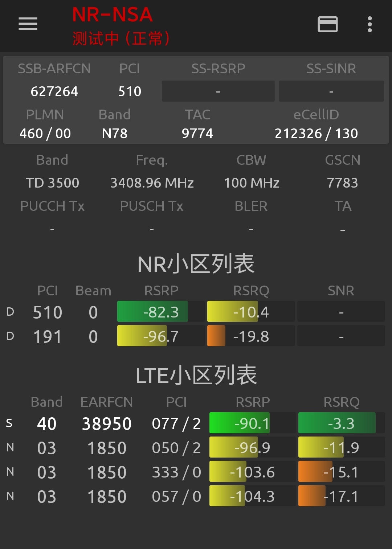Open the navigation drawer menu
The height and width of the screenshot is (549, 392).
click(28, 24)
